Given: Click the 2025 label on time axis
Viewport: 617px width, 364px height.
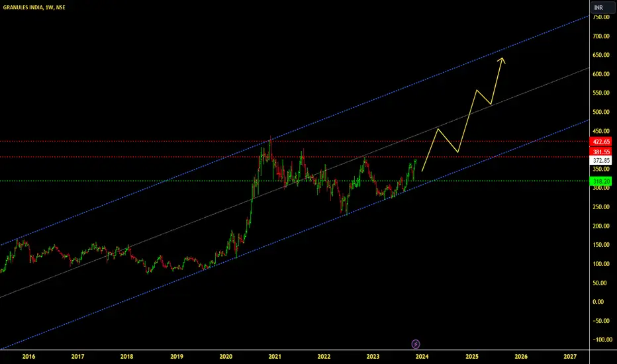Looking at the screenshot, I should (x=472, y=357).
